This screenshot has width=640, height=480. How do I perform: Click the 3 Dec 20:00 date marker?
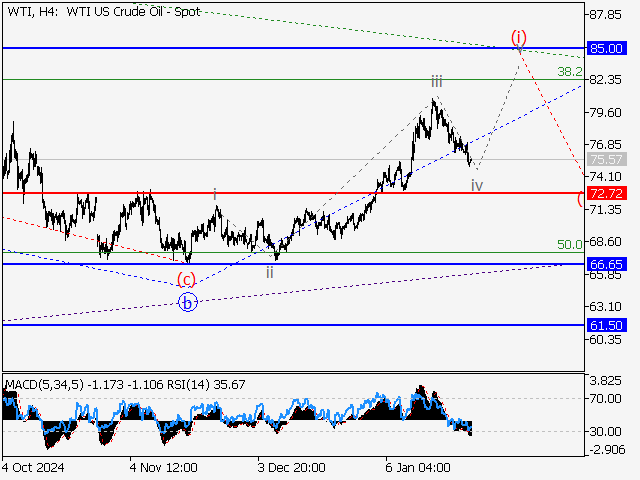click(x=292, y=467)
